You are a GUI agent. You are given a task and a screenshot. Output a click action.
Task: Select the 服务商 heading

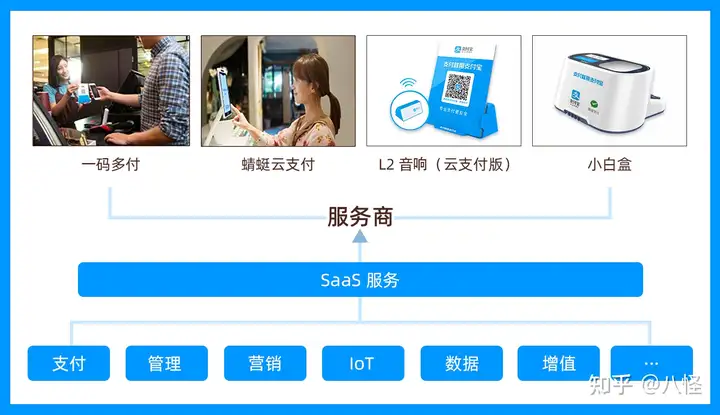[x=360, y=217]
